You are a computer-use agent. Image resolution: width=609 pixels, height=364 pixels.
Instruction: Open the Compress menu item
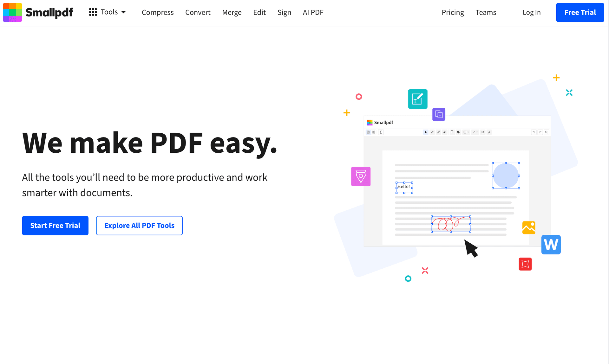158,12
